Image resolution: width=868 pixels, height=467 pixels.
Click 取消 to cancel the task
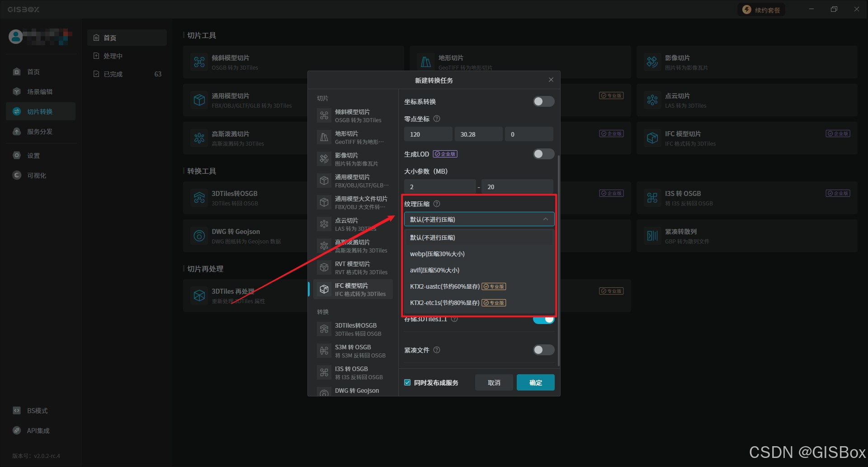pos(494,383)
